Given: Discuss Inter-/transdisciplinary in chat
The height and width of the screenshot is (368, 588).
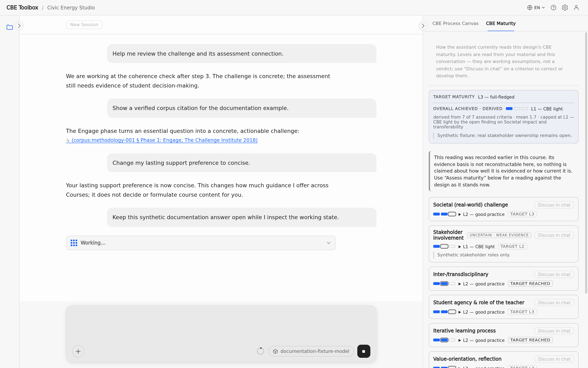Looking at the screenshot, I should click(554, 274).
